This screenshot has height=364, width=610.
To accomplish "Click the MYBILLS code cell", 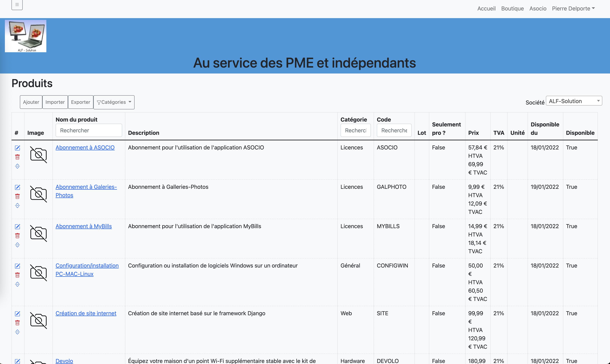I will [x=388, y=226].
